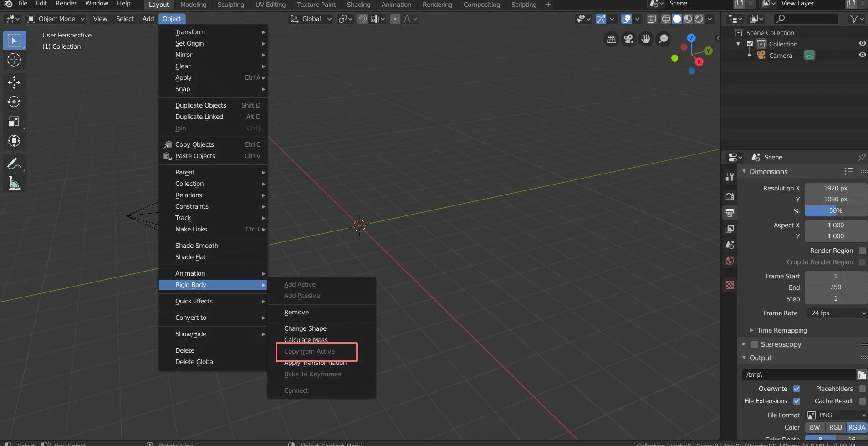Open Output properties tab
868x446 pixels.
tap(730, 213)
